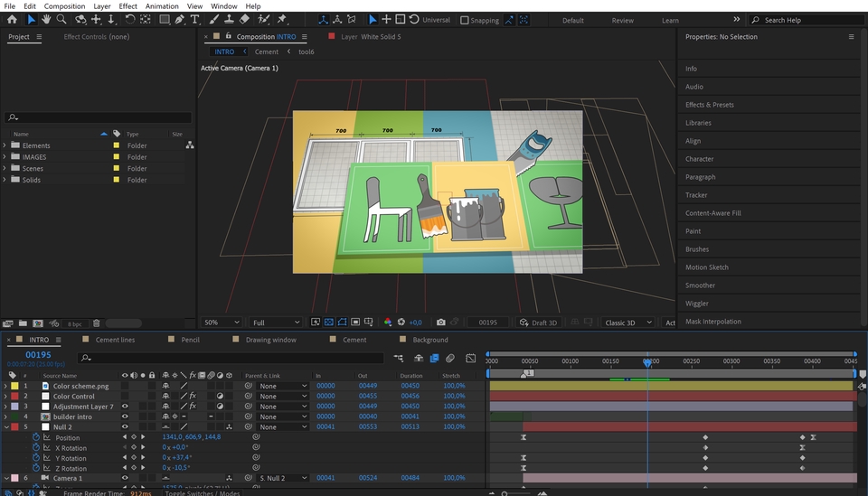Click the snapshot camera icon in viewer
The width and height of the screenshot is (868, 496).
tap(440, 323)
